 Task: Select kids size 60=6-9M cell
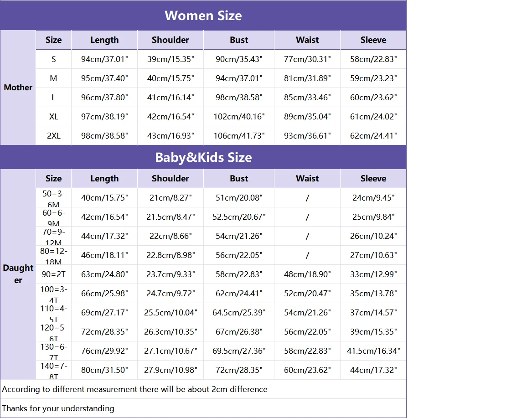pyautogui.click(x=54, y=217)
